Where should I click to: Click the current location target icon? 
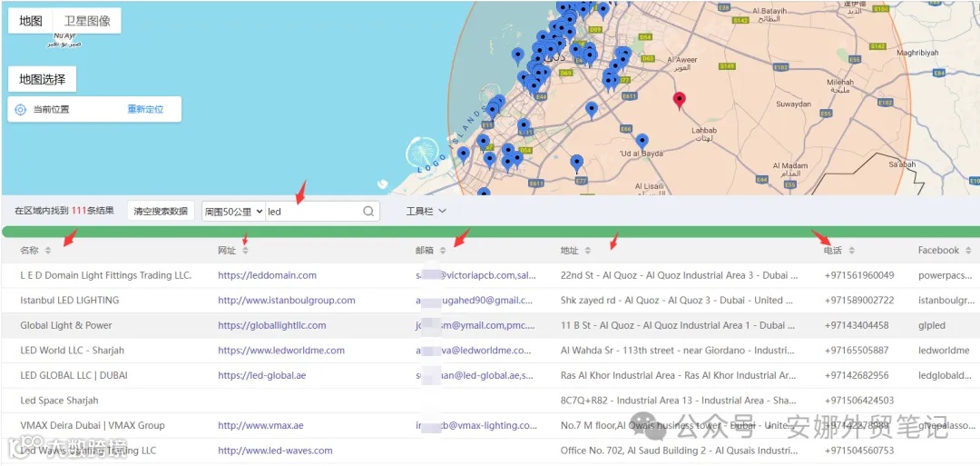20,110
